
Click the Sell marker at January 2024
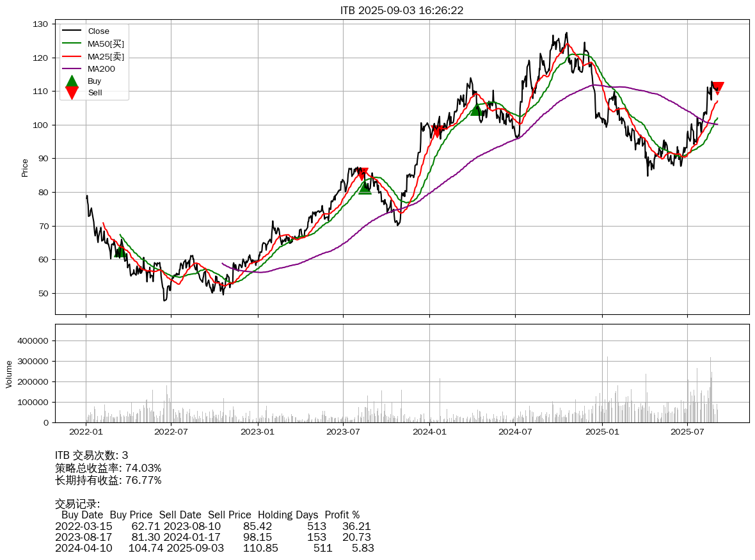[x=437, y=131]
